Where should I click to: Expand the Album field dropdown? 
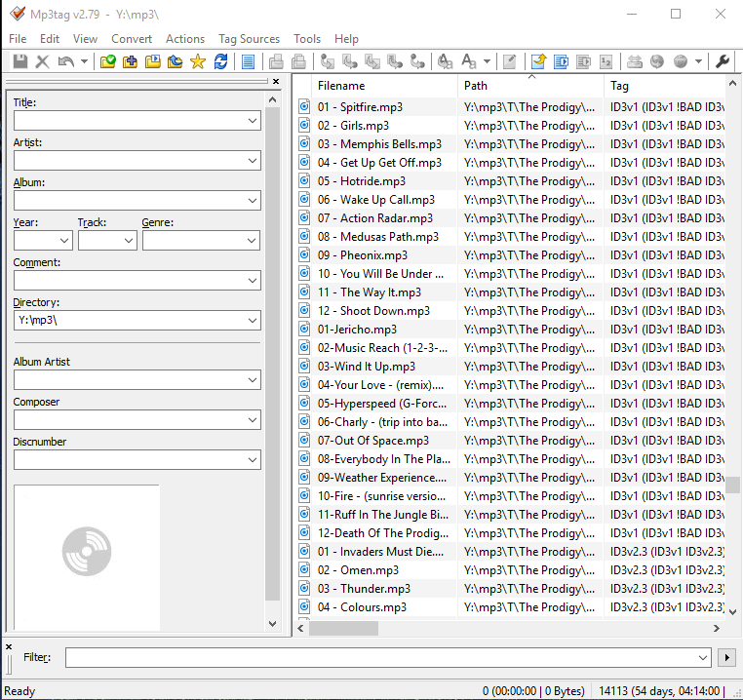click(253, 201)
